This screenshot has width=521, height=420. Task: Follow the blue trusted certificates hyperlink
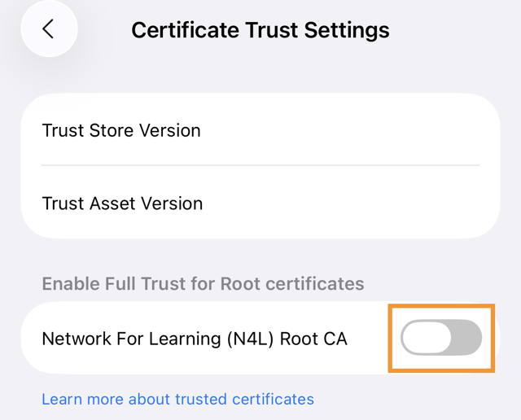pos(177,399)
